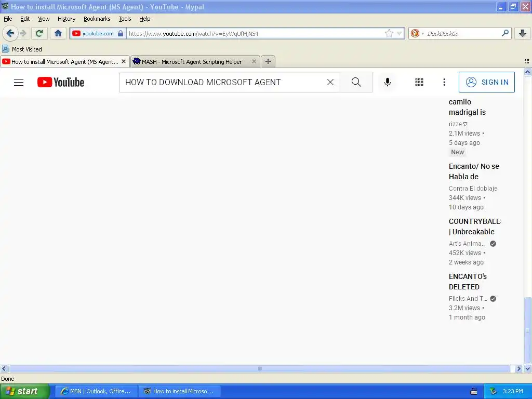Open COUNTRYBALL | Unbreakable video

tap(474, 227)
